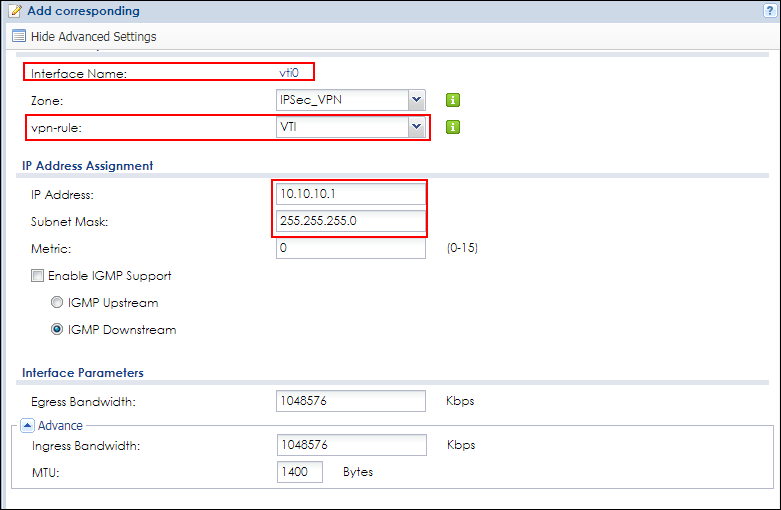Screen dimensions: 781x510
Task: Click the Metric input field
Action: [351, 248]
